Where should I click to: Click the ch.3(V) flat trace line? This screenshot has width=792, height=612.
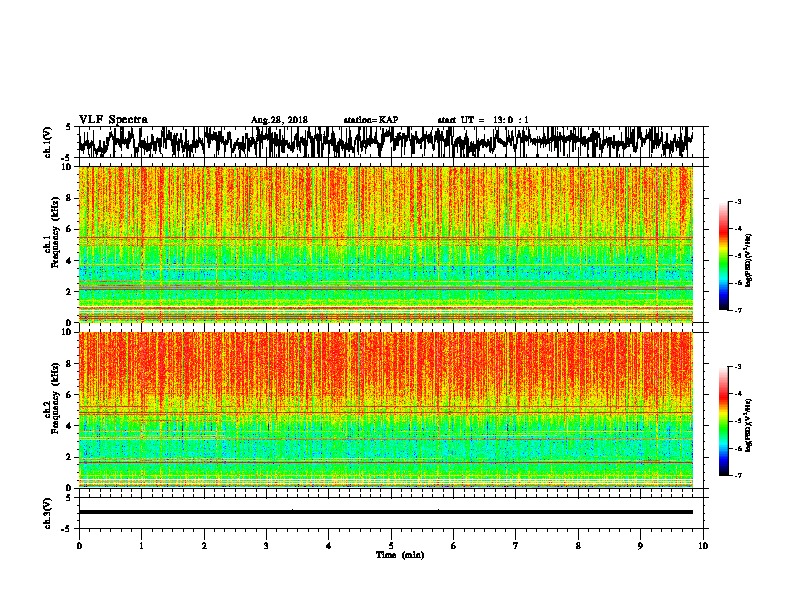386,512
